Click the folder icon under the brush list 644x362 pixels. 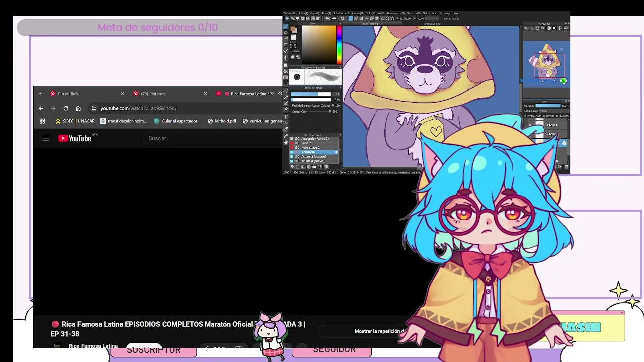click(x=314, y=167)
